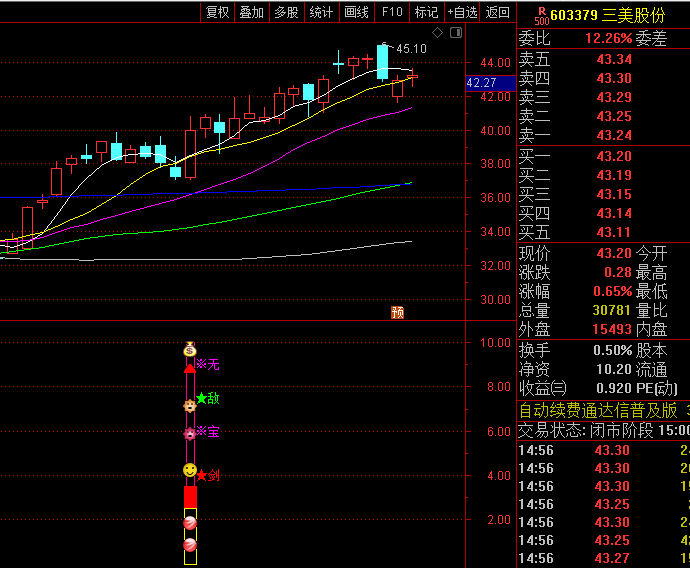Click the tall red indicator bar

(190, 496)
